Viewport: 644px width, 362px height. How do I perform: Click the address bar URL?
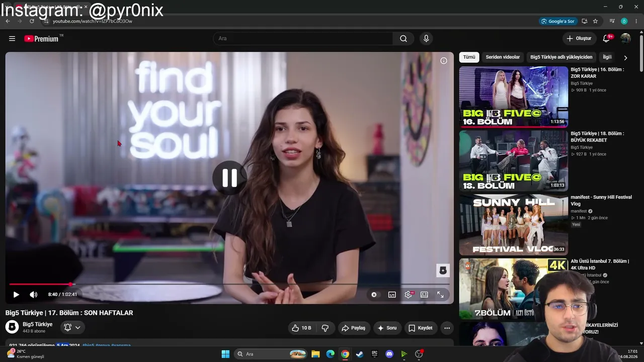click(93, 21)
